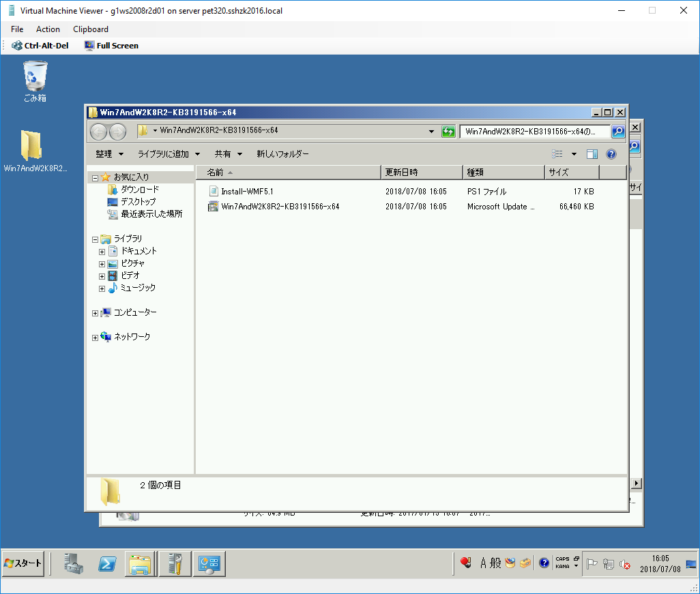Image resolution: width=700 pixels, height=594 pixels.
Task: Click the IME input mode A indicator
Action: (x=483, y=563)
